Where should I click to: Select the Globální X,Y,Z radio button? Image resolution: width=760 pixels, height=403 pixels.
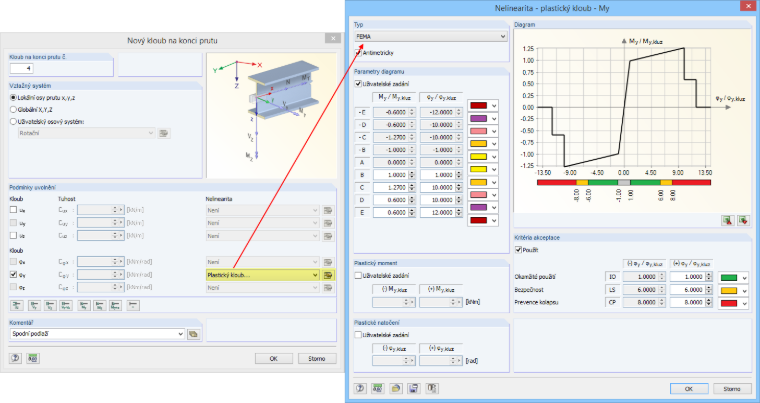pos(14,110)
